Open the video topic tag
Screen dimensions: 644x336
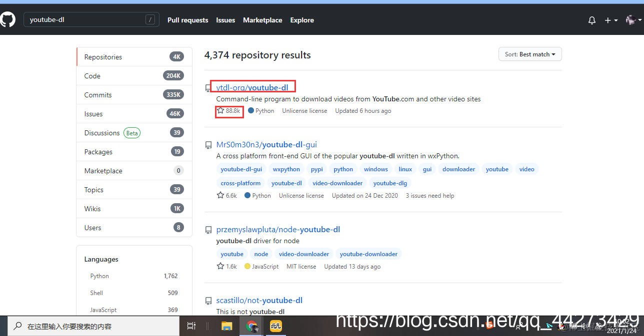(527, 169)
